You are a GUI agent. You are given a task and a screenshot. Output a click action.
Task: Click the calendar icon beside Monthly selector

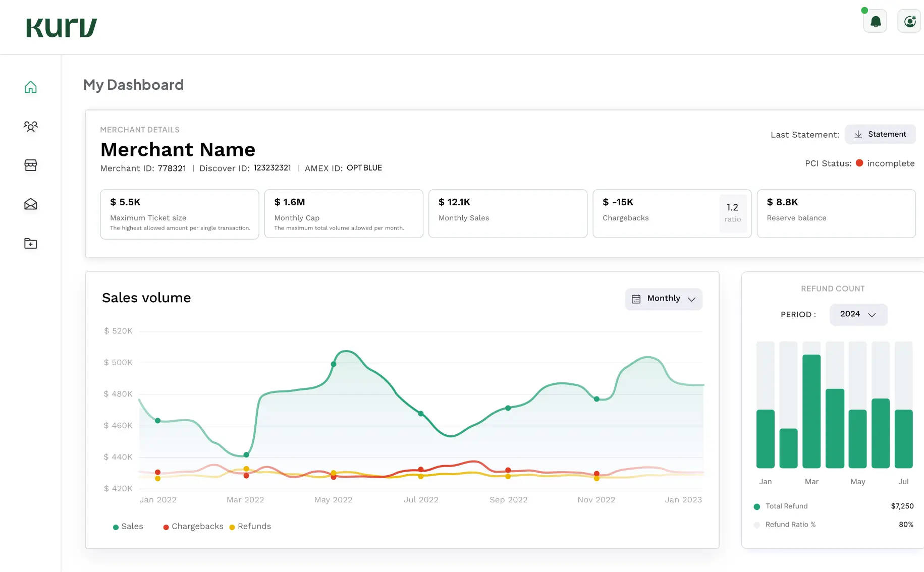pyautogui.click(x=636, y=299)
